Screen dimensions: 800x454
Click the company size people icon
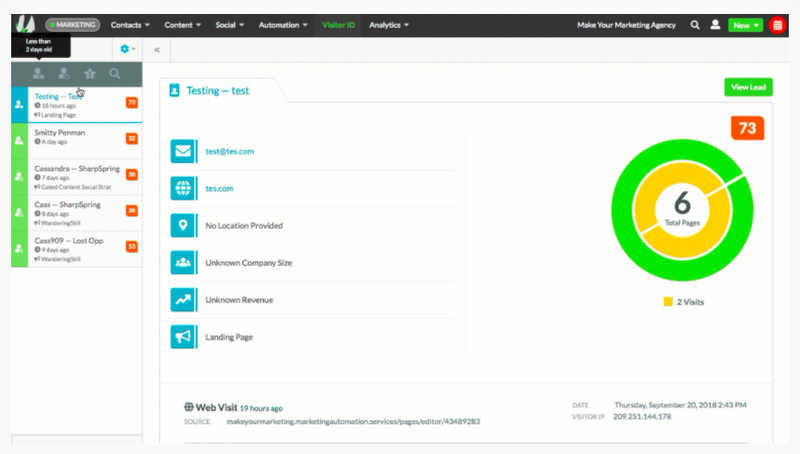pos(183,263)
